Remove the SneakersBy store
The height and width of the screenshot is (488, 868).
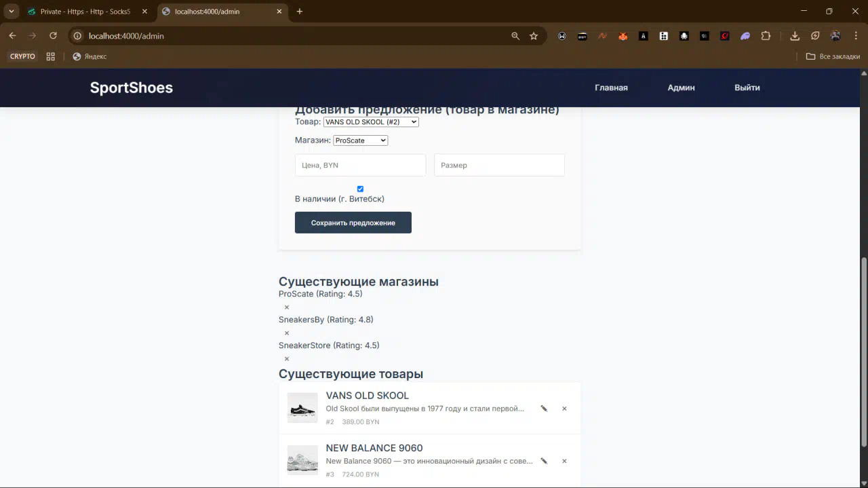[287, 333]
